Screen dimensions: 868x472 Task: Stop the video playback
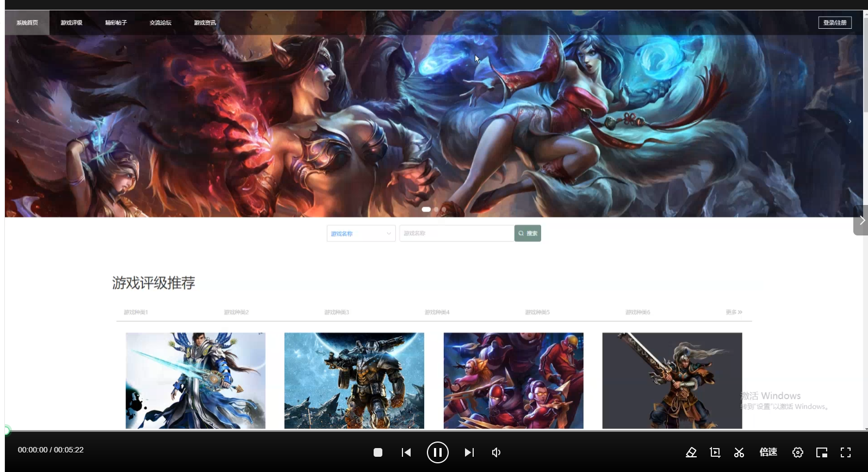(378, 452)
